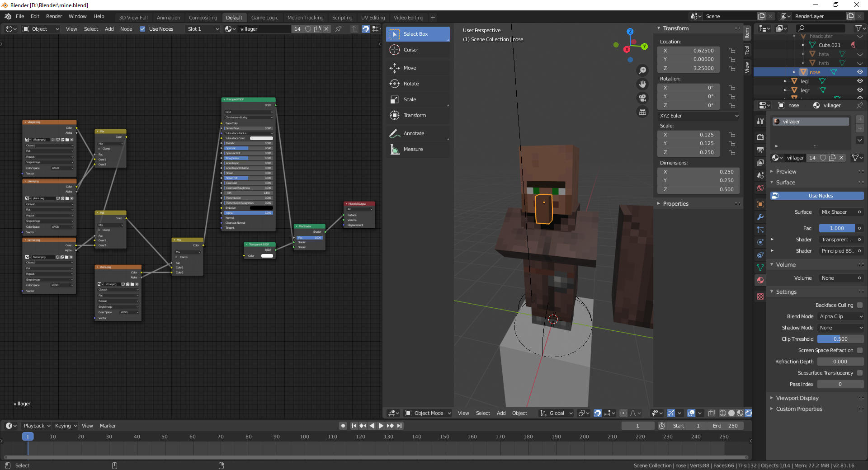Click the zoom magnifier icon in viewport
This screenshot has width=868, height=470.
642,70
